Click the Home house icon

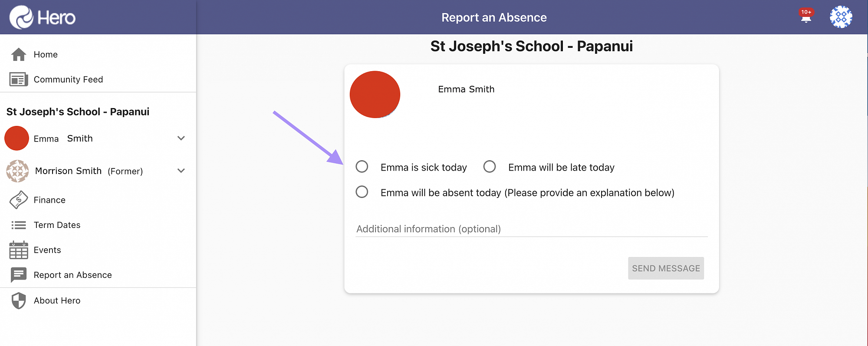(x=19, y=55)
